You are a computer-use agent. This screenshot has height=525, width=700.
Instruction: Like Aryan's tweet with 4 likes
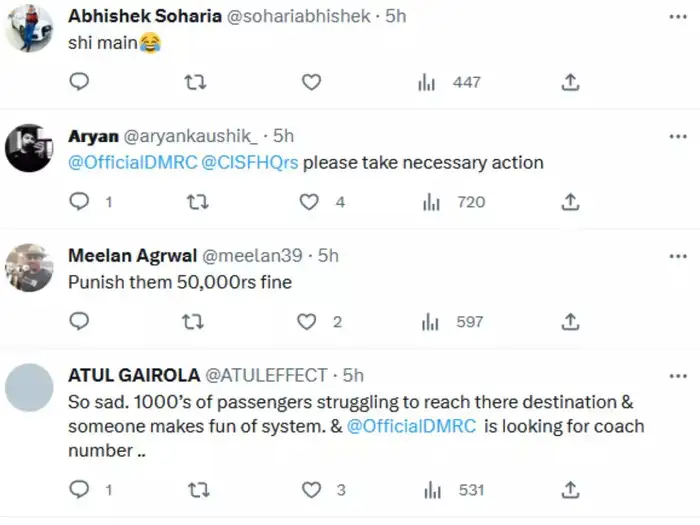pos(311,202)
